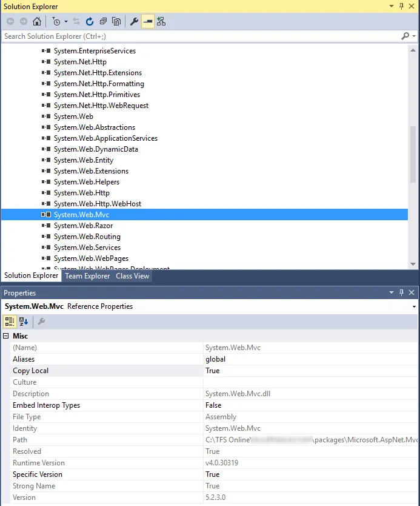Click the Embed Interop Types value False

(x=213, y=405)
